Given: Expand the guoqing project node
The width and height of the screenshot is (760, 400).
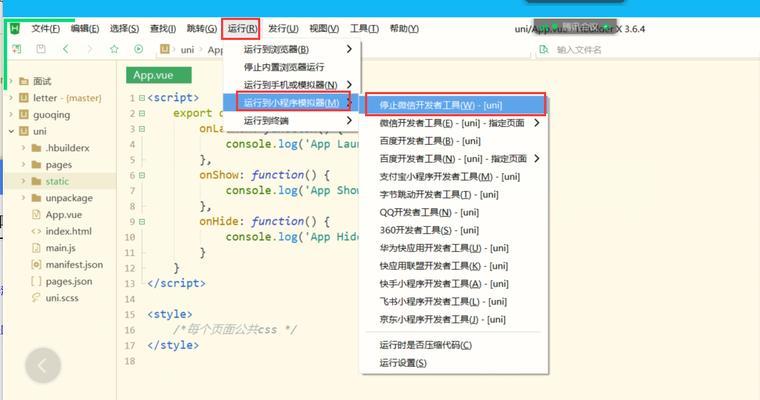Looking at the screenshot, I should tap(11, 114).
